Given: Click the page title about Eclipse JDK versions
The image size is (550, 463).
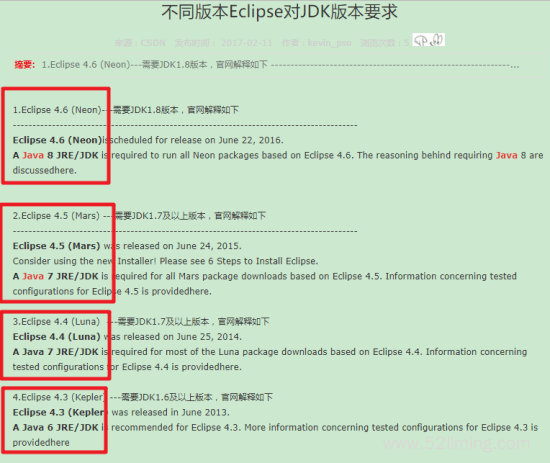Looking at the screenshot, I should coord(279,12).
